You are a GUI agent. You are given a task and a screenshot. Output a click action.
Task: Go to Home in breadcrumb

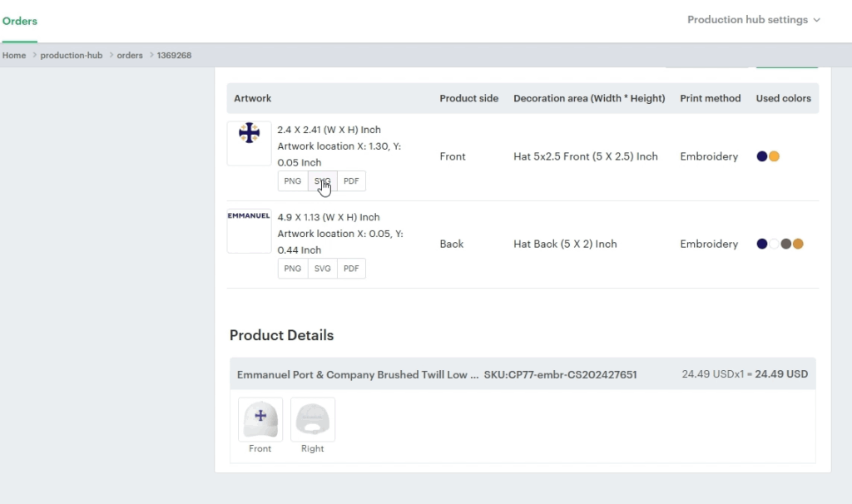click(x=14, y=56)
